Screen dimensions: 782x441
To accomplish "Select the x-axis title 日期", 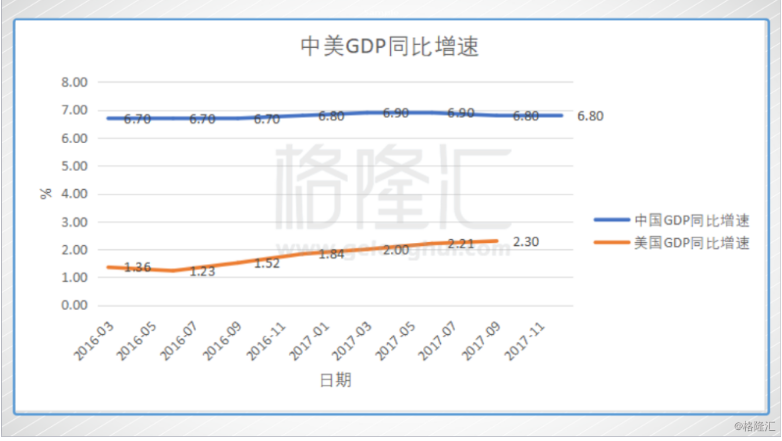I will 336,380.
